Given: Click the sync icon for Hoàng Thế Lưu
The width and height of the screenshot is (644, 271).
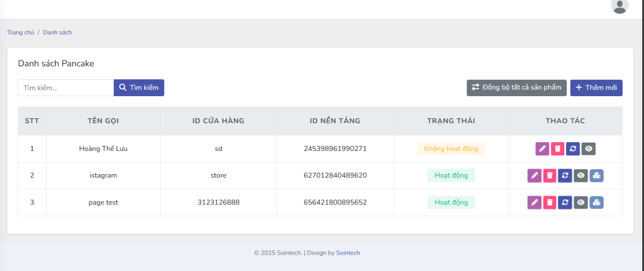Looking at the screenshot, I should 573,149.
